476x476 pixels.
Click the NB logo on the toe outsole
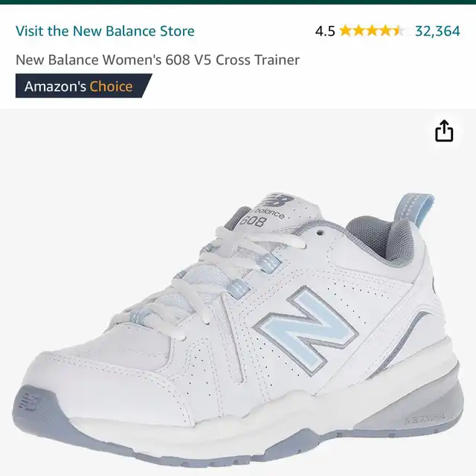(x=28, y=402)
